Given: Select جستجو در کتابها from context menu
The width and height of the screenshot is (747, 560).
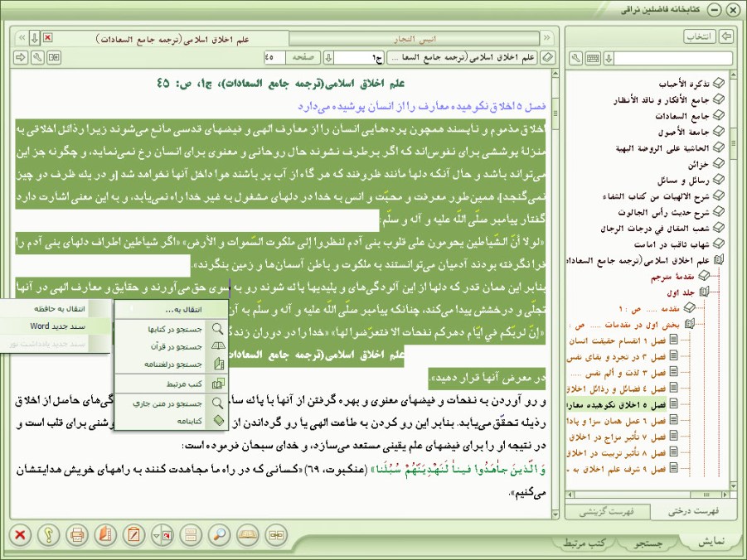Looking at the screenshot, I should click(x=172, y=329).
